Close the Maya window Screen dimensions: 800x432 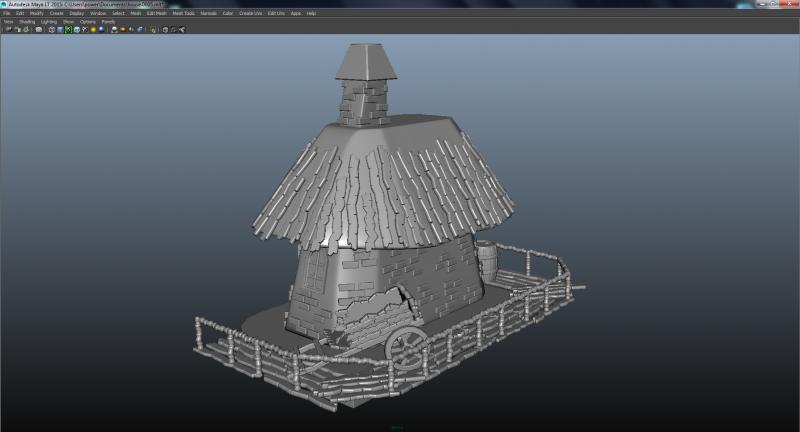click(789, 4)
